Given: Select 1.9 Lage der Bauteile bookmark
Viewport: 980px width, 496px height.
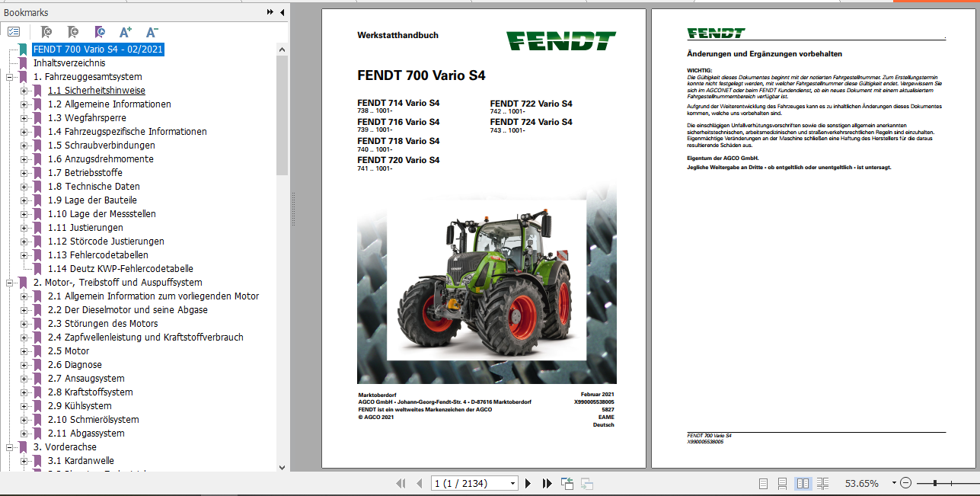Looking at the screenshot, I should 92,200.
